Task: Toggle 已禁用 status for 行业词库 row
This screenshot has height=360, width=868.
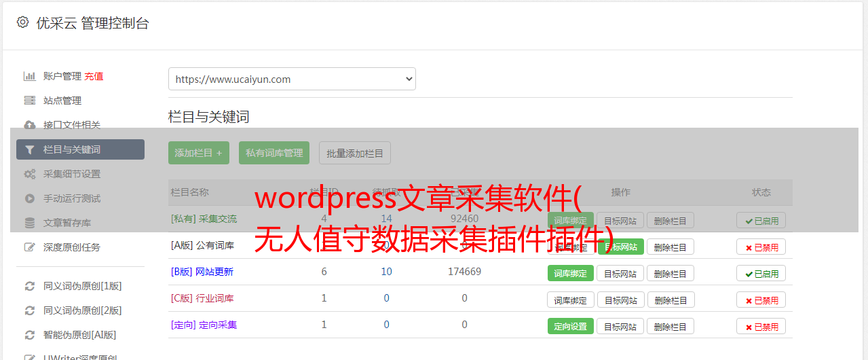Action: (x=761, y=300)
